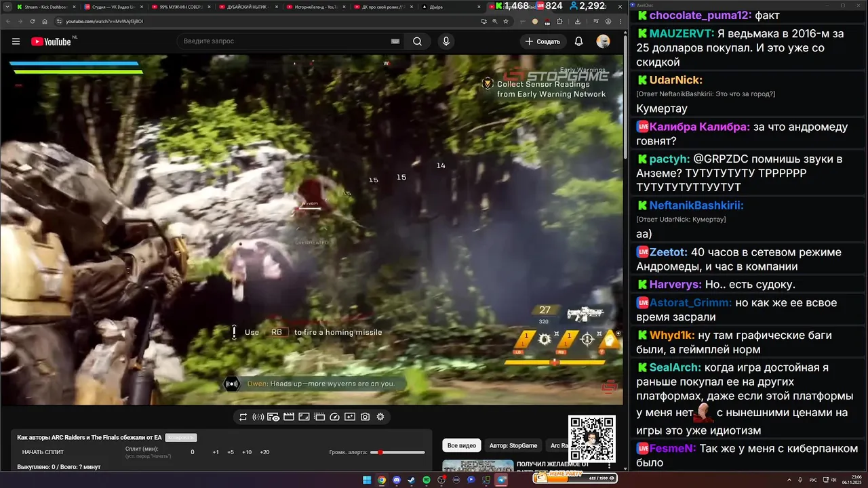
Task: Open YouTube notifications bell
Action: click(578, 41)
